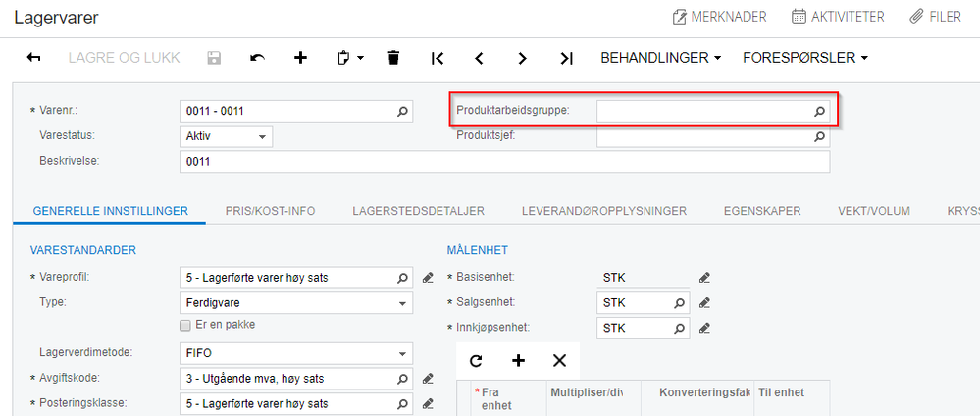Click the delete trash can icon
980x416 pixels.
393,58
